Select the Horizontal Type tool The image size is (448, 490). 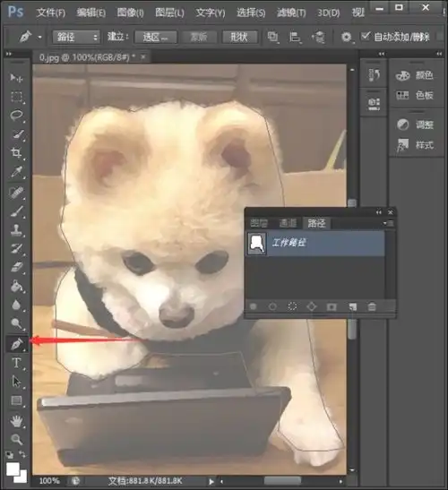point(16,363)
